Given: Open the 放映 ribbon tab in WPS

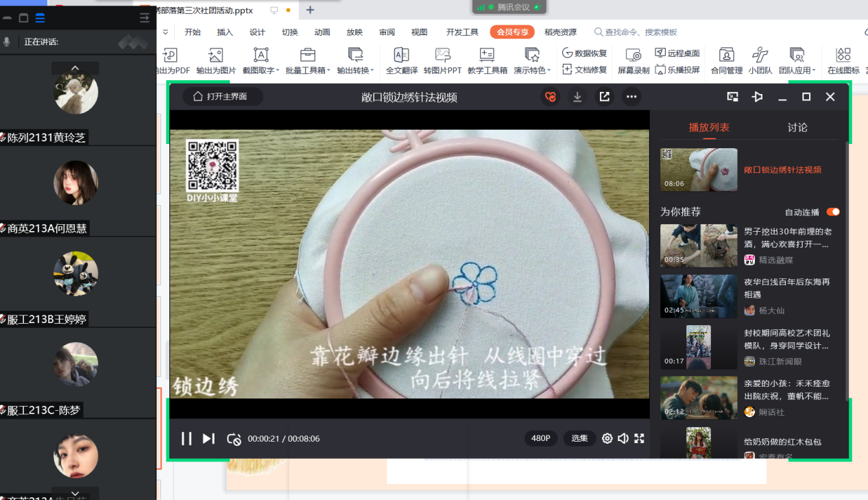Looking at the screenshot, I should point(354,32).
